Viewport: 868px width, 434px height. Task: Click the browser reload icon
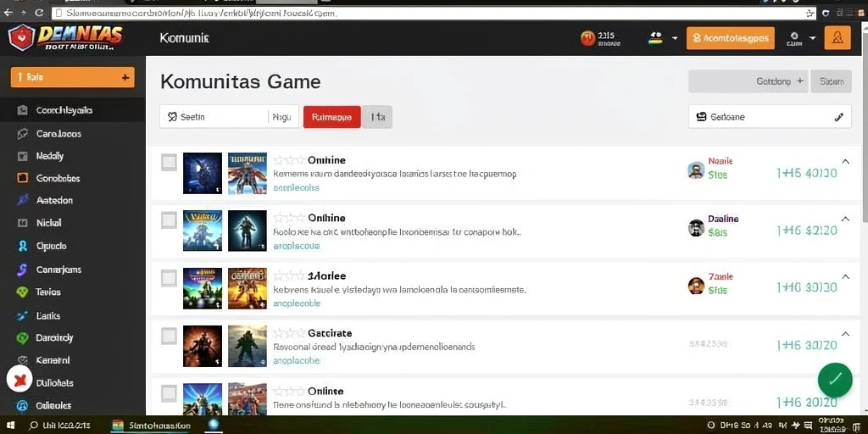click(x=39, y=12)
